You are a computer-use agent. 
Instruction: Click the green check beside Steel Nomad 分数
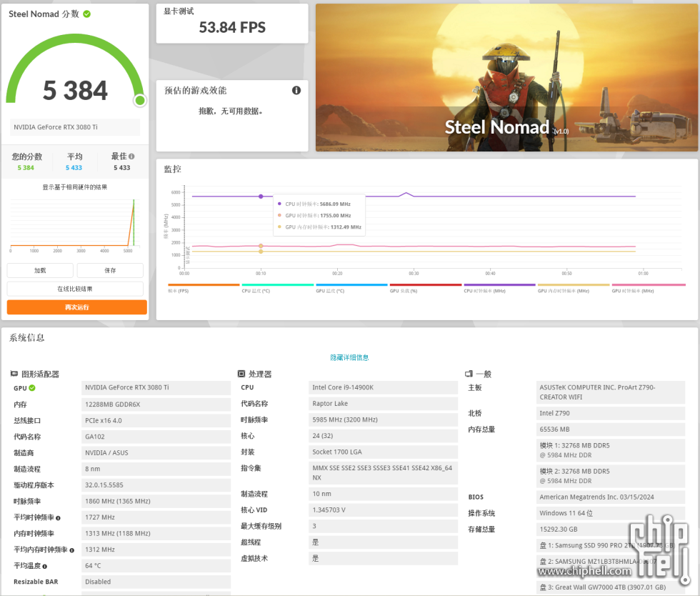(87, 14)
